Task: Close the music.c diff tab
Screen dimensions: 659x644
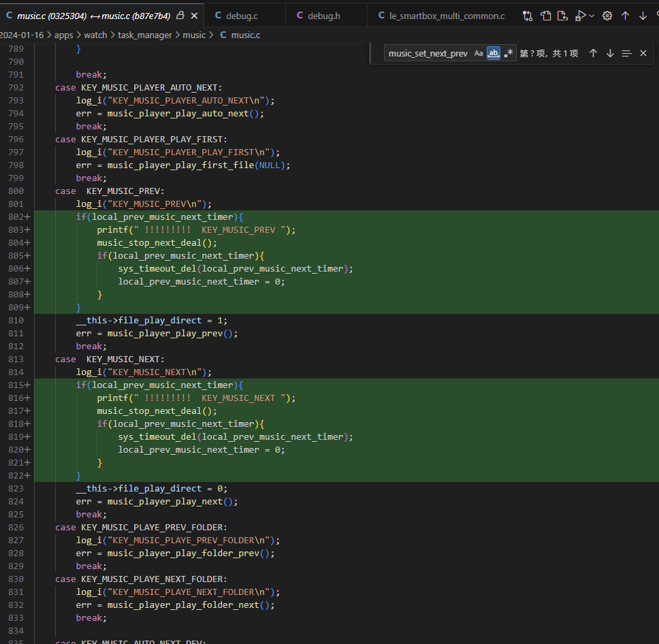Action: [x=194, y=16]
